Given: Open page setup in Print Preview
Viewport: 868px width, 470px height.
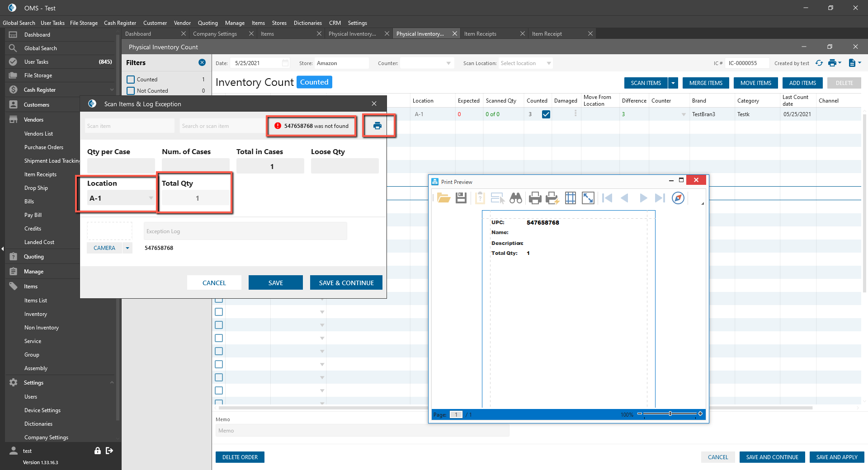Looking at the screenshot, I should (x=571, y=198).
